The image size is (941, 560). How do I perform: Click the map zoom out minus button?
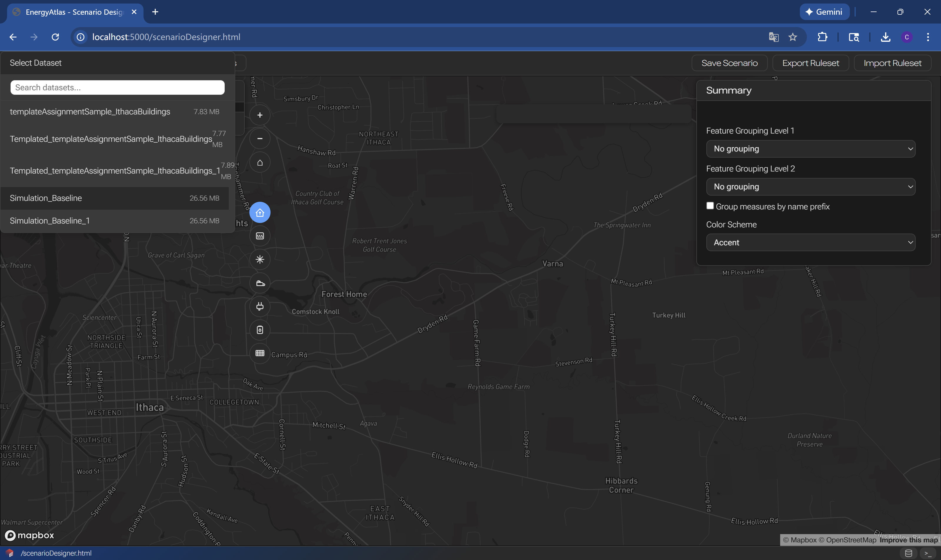point(260,139)
